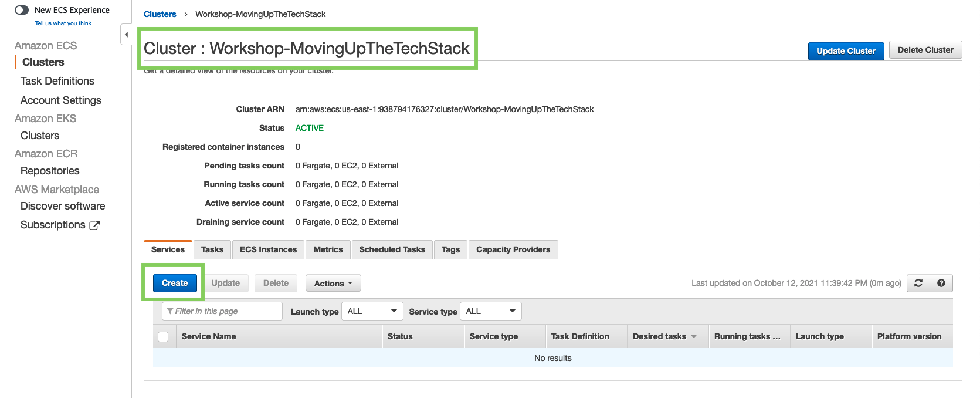Screen dimensions: 980x398
Task: Go to the Scheduled Tasks tab
Action: [392, 249]
